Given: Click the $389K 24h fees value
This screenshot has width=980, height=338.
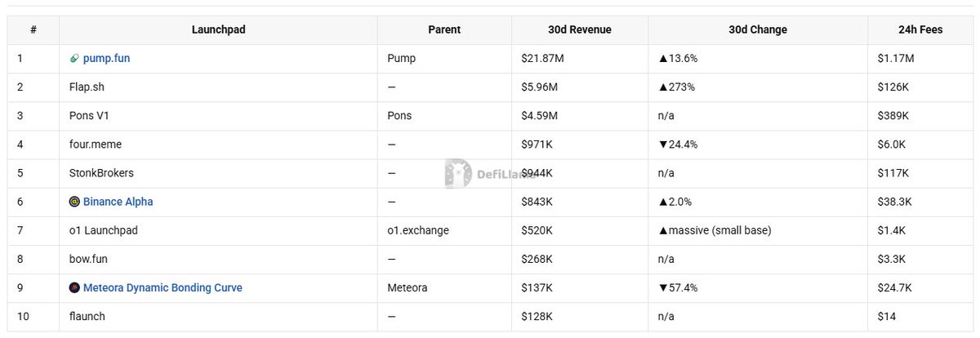Looking at the screenshot, I should point(893,116).
